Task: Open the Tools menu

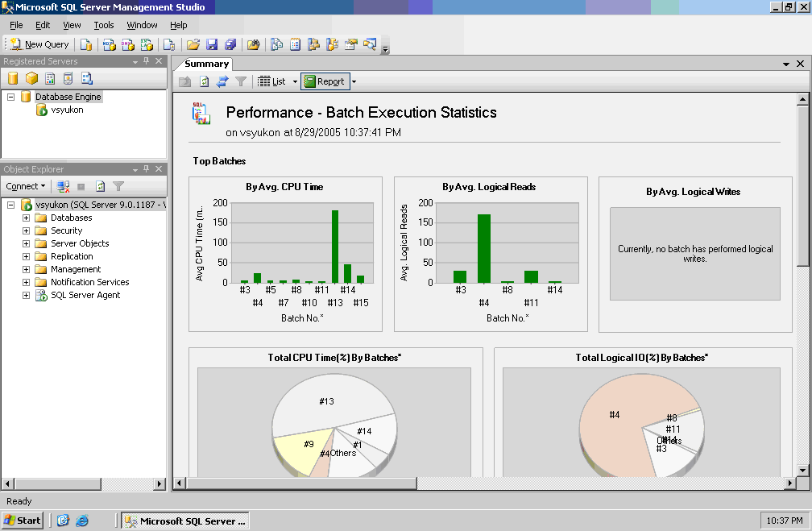Action: pyautogui.click(x=103, y=25)
